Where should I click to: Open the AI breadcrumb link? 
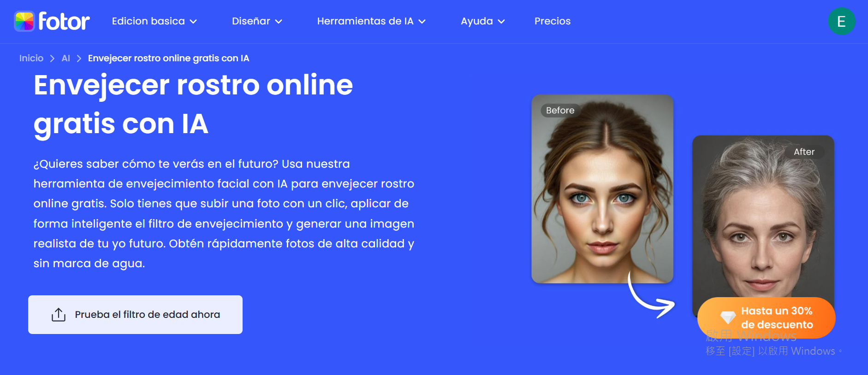tap(65, 58)
